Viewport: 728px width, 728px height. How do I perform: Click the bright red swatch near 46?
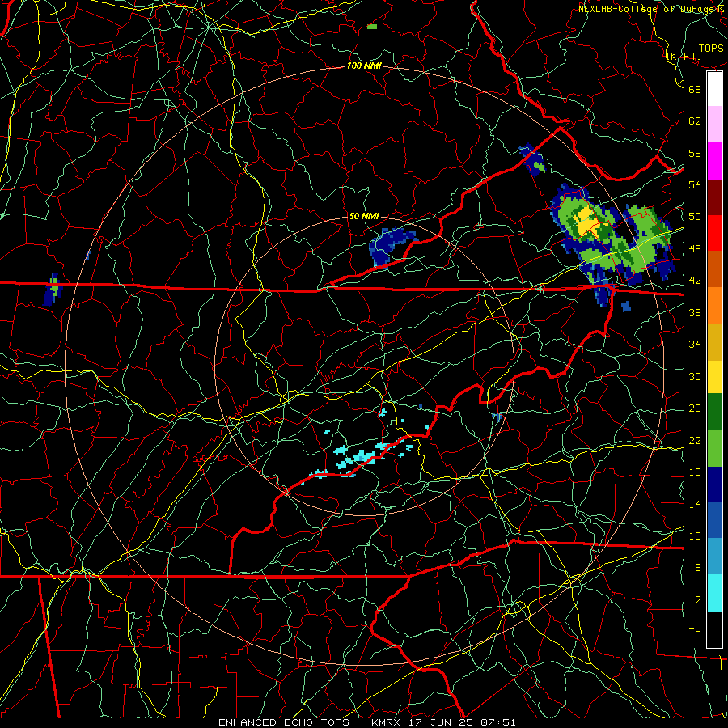[x=714, y=233]
